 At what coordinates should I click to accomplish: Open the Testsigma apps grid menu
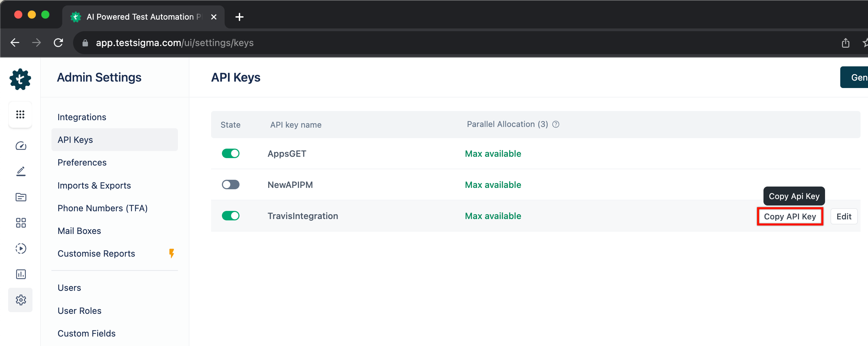click(x=20, y=114)
